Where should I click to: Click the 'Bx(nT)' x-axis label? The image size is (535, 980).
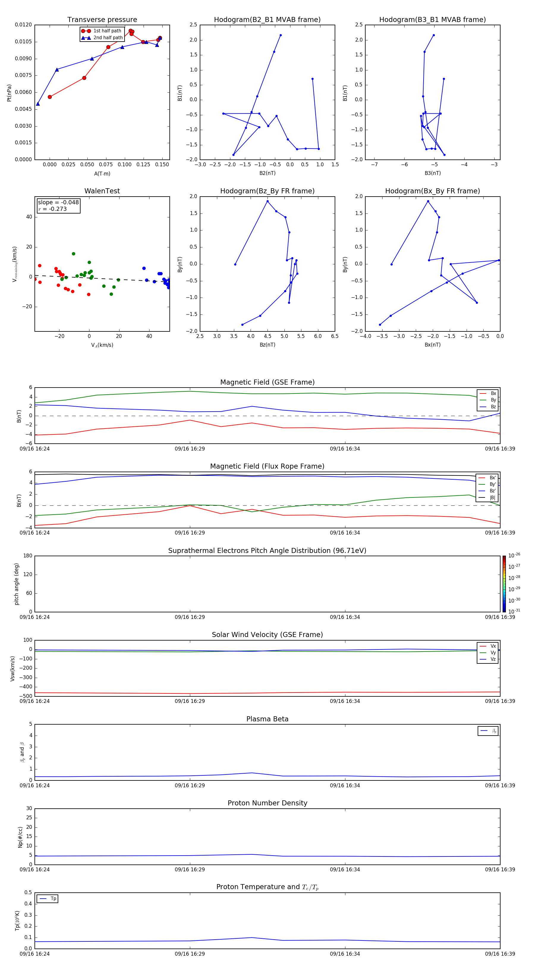[432, 345]
